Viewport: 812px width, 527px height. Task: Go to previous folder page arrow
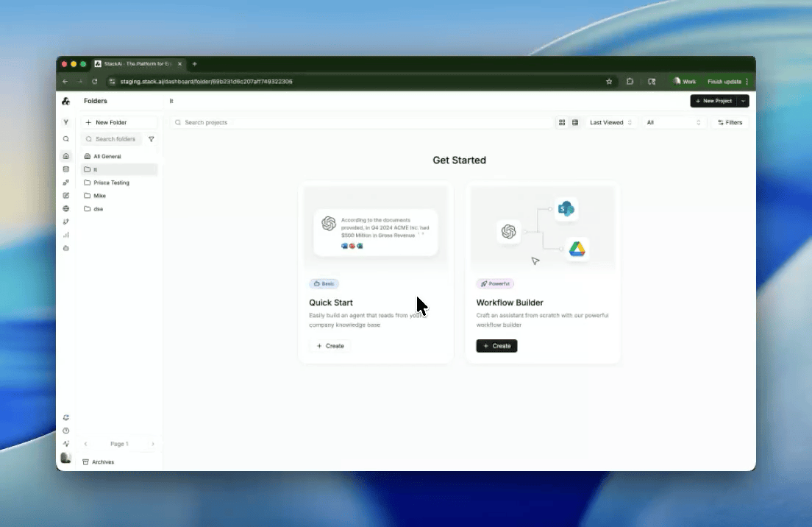coord(85,444)
